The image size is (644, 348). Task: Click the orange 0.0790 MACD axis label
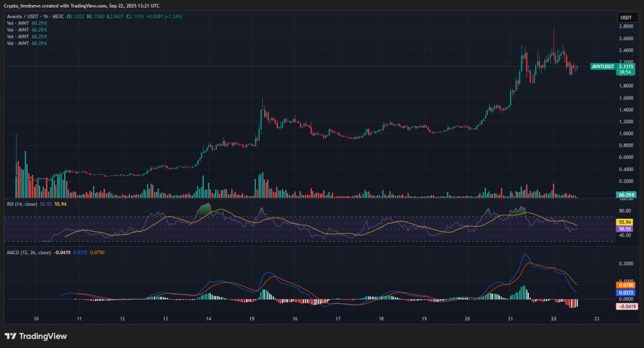pyautogui.click(x=625, y=285)
